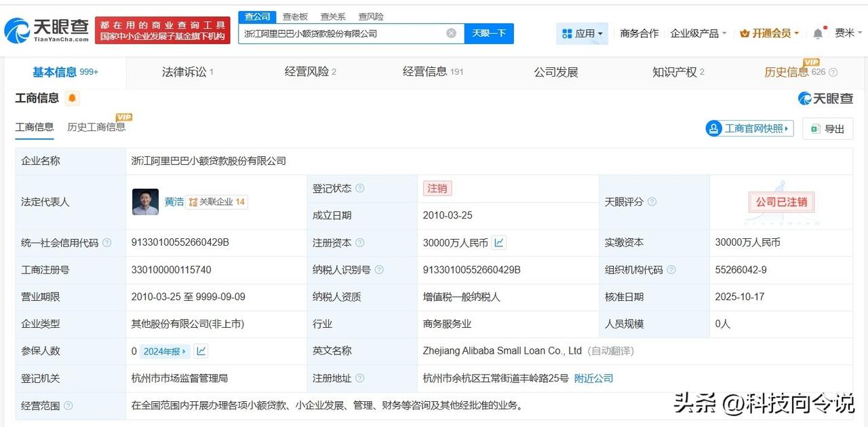Click the 公司已注销 stamp graphic
This screenshot has height=427, width=868.
(781, 202)
